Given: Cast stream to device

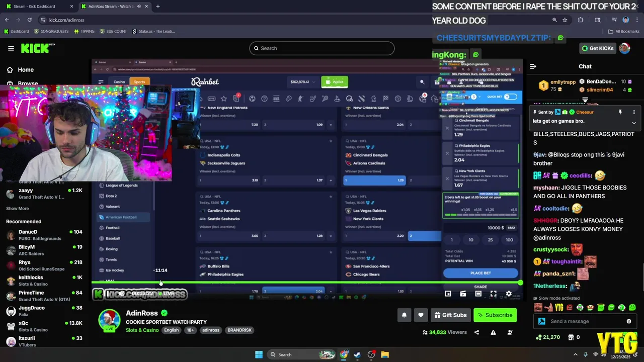Looking at the screenshot, I should 463,294.
